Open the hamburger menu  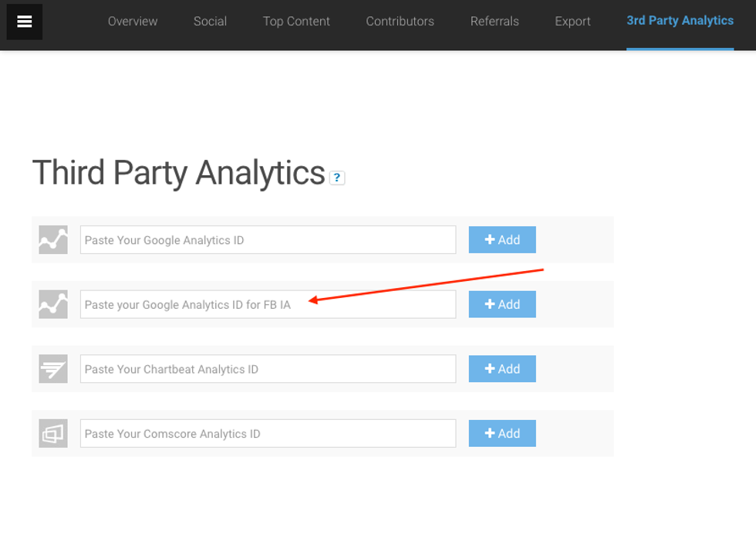(25, 22)
